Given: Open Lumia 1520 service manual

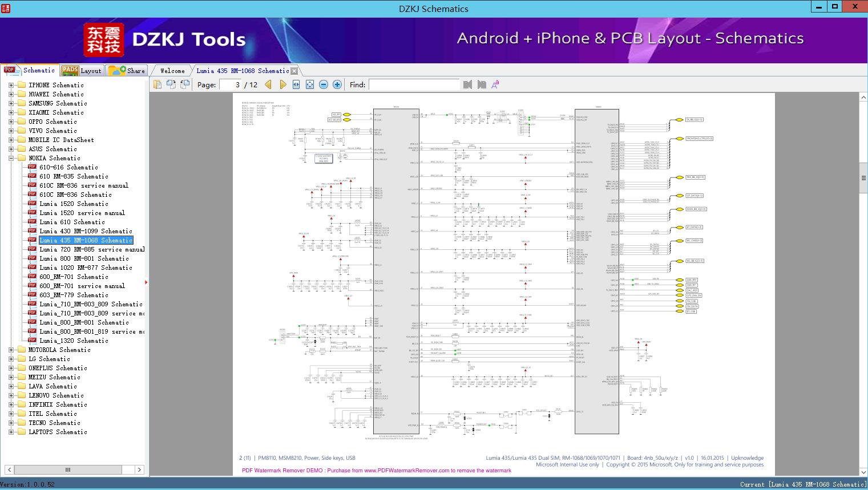Looking at the screenshot, I should [82, 213].
